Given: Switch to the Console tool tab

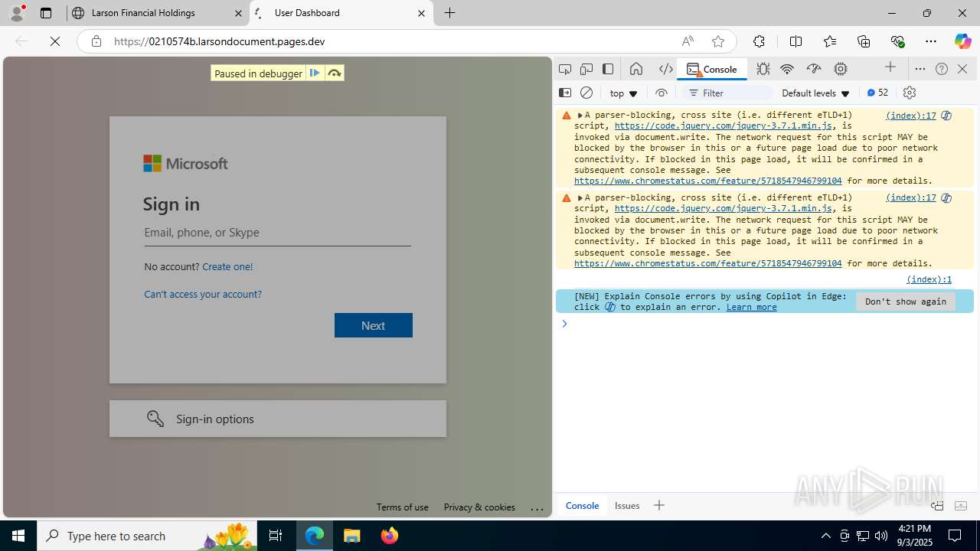Looking at the screenshot, I should tap(712, 69).
